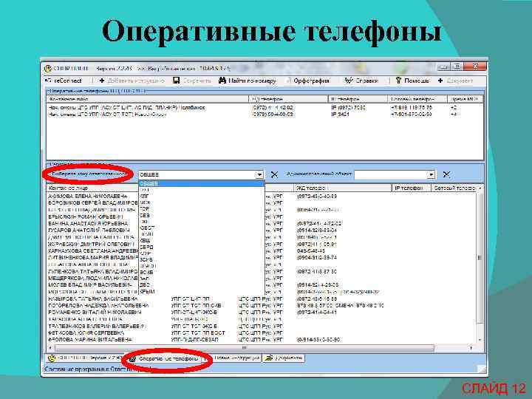Select row ЛУПЕНКОВА ТАТЬЯНА
532x399 pixels.
pos(93,271)
